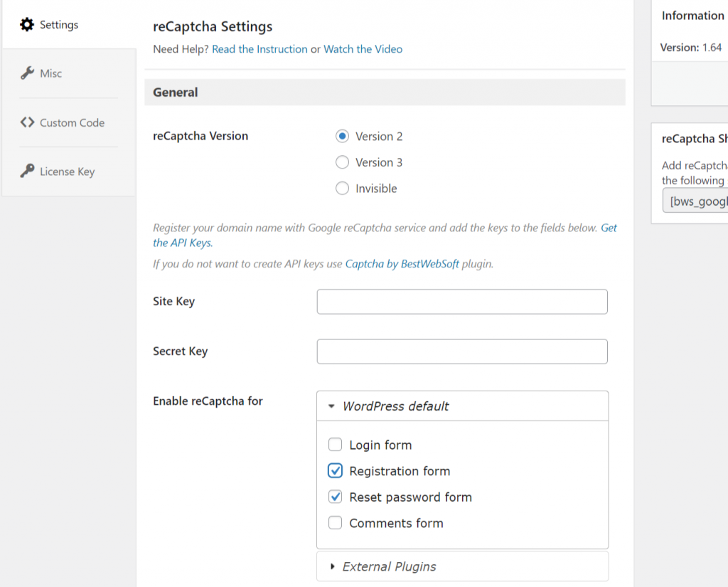Viewport: 728px width, 587px height.
Task: Click the Secret Key label
Action: (x=181, y=351)
